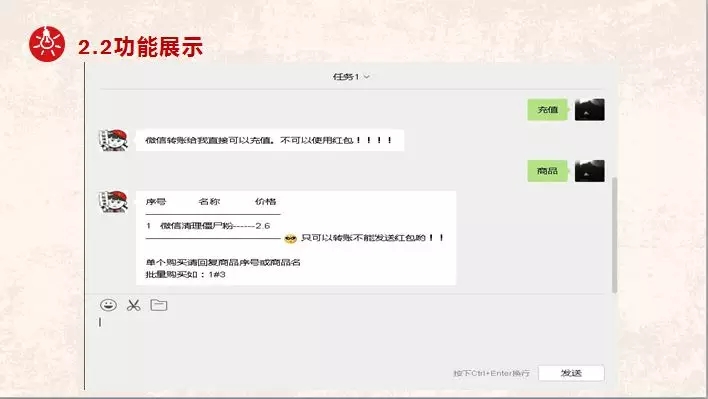The height and width of the screenshot is (399, 708).
Task: Expand the 任务1 chat title dropdown
Action: tap(351, 77)
